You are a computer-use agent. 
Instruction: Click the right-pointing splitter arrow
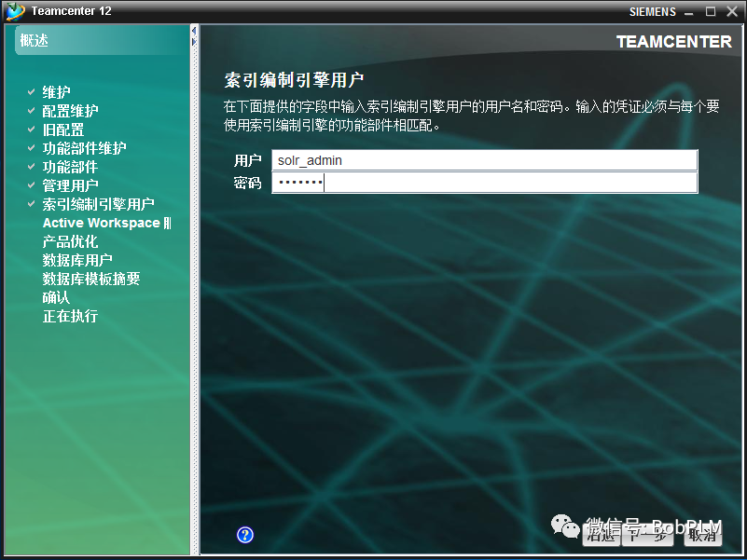pyautogui.click(x=194, y=42)
